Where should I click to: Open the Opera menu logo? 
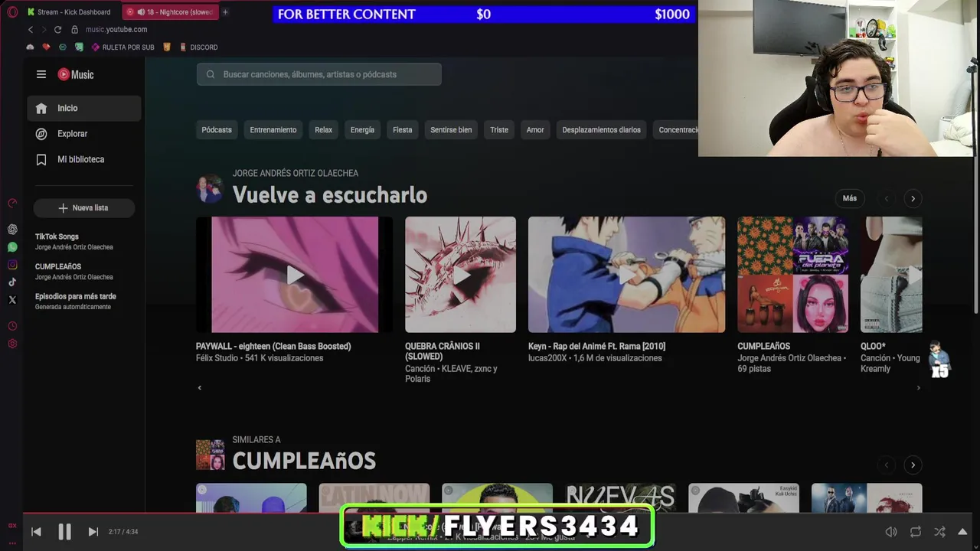coord(12,11)
